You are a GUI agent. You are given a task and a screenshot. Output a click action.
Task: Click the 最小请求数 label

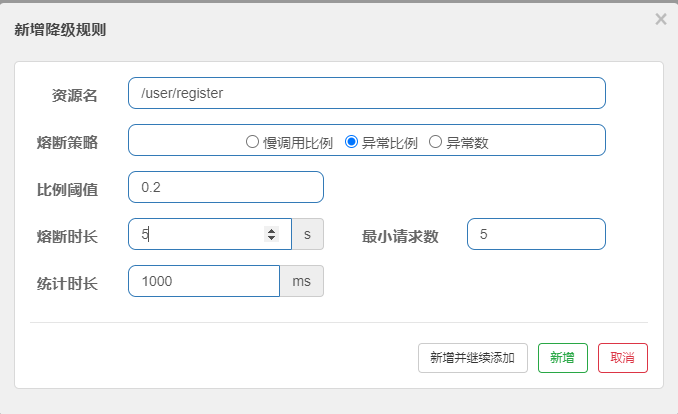tap(400, 237)
